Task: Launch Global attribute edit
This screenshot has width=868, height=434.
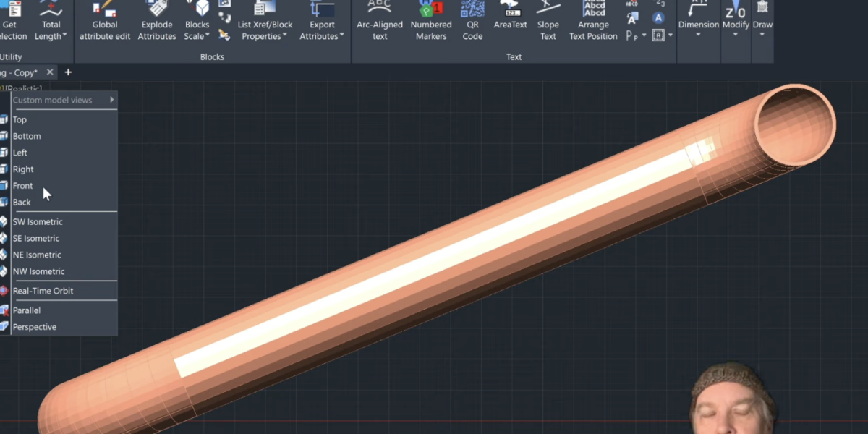Action: pos(105,22)
